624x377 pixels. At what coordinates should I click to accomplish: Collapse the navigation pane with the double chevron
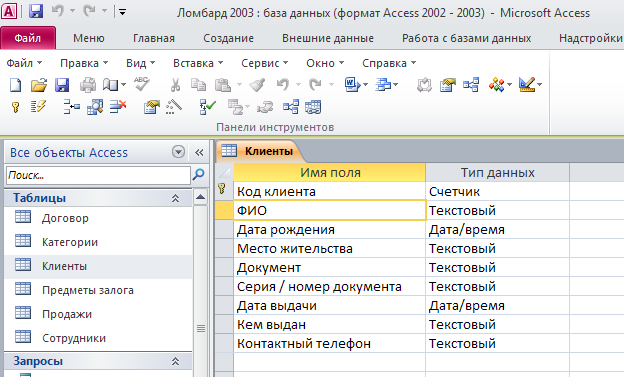[x=199, y=152]
